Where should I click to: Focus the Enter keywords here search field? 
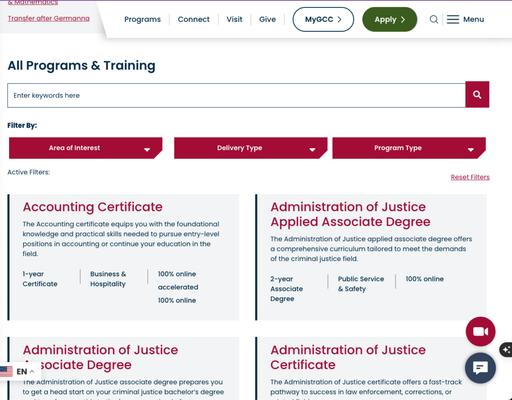pyautogui.click(x=236, y=95)
